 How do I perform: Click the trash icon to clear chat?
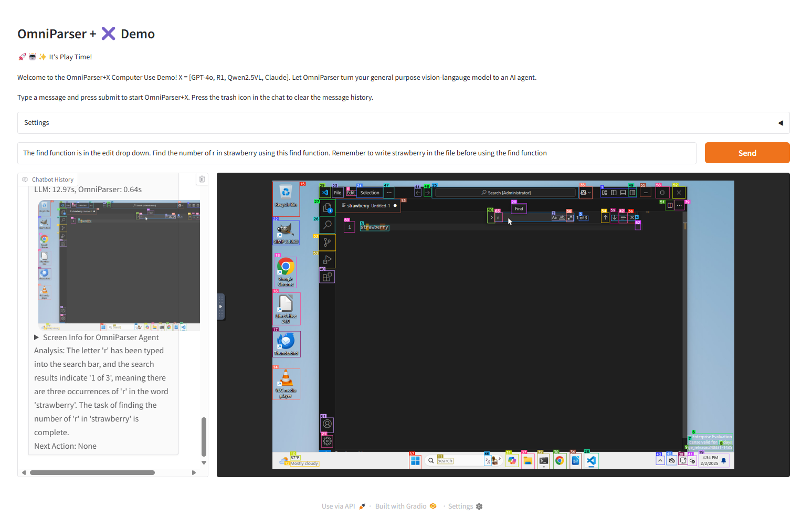(202, 180)
